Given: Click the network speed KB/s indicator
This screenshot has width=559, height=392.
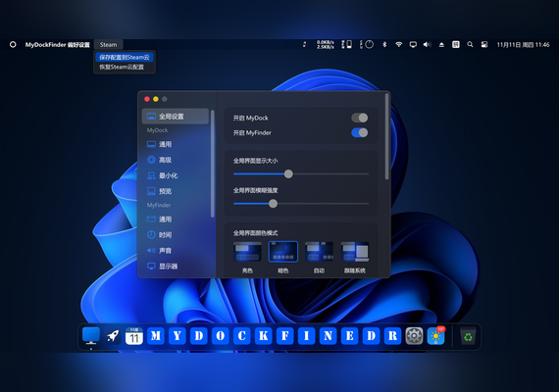Looking at the screenshot, I should (x=326, y=44).
